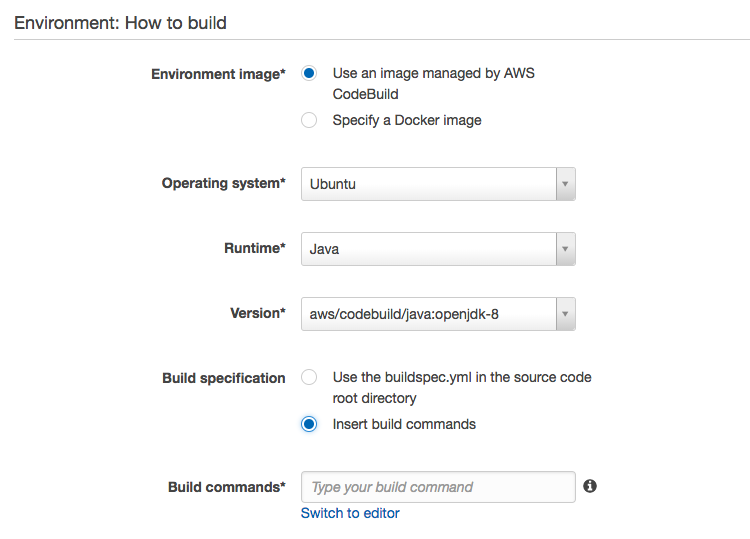750x539 pixels.
Task: Enable the 'Insert build commands' radio button
Action: (310, 424)
